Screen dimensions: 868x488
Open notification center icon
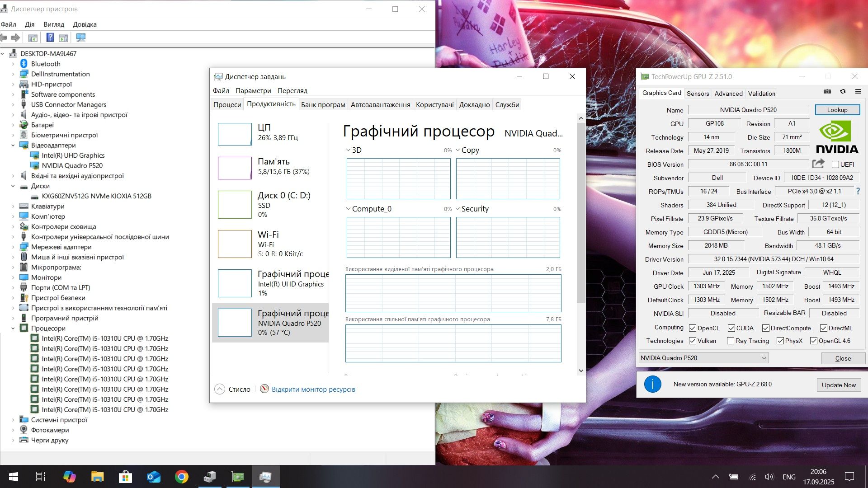[849, 477]
